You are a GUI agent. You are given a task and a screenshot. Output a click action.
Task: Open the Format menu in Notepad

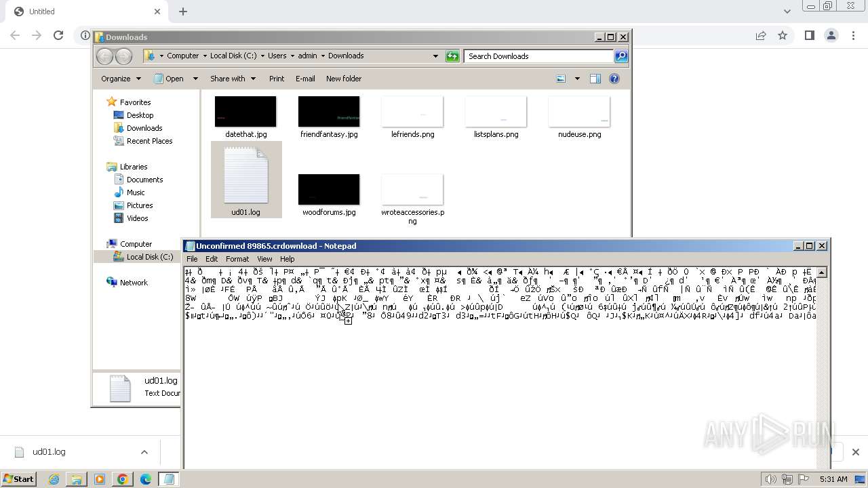237,259
